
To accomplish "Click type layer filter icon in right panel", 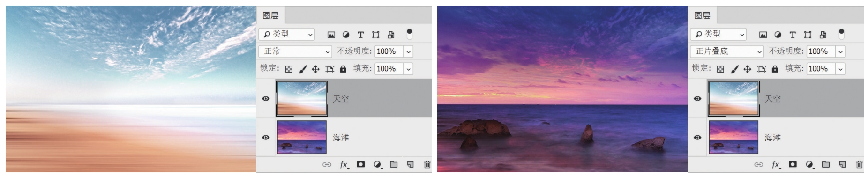I will [x=793, y=35].
